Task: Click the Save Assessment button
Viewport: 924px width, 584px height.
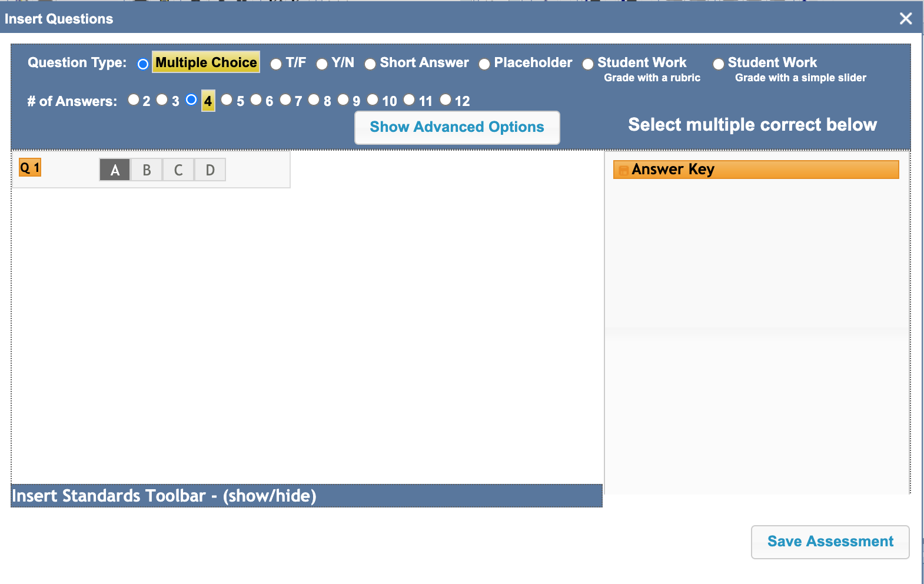Action: click(830, 542)
